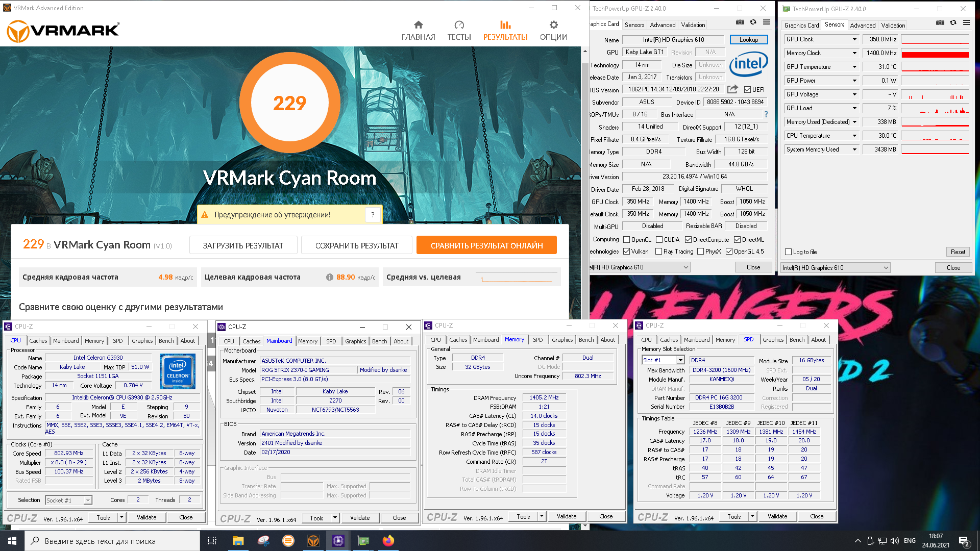
Task: Click the СОХРАНИТЬ РЕЗУЛЬТАТ button
Action: click(357, 245)
